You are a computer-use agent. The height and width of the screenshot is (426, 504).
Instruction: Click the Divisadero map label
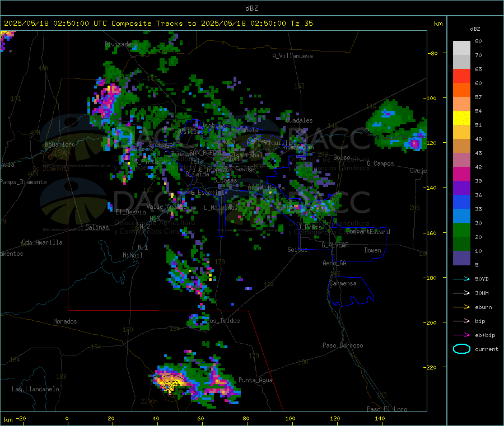[x=121, y=44]
